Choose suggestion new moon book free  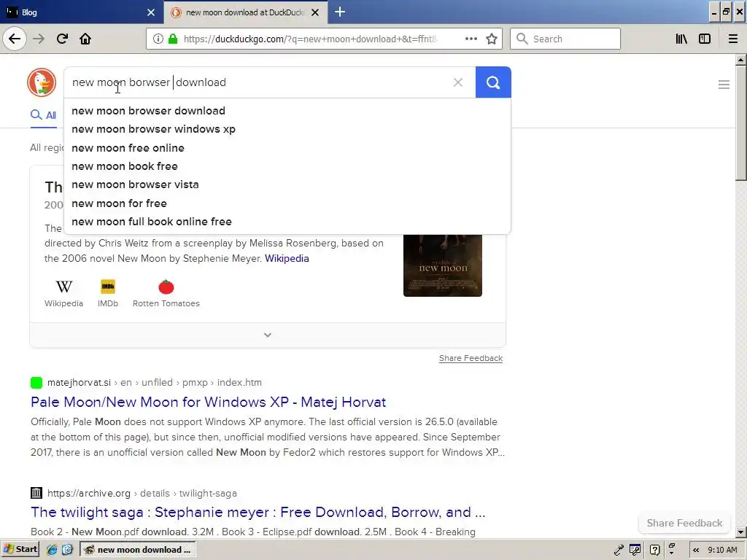(x=287, y=166)
